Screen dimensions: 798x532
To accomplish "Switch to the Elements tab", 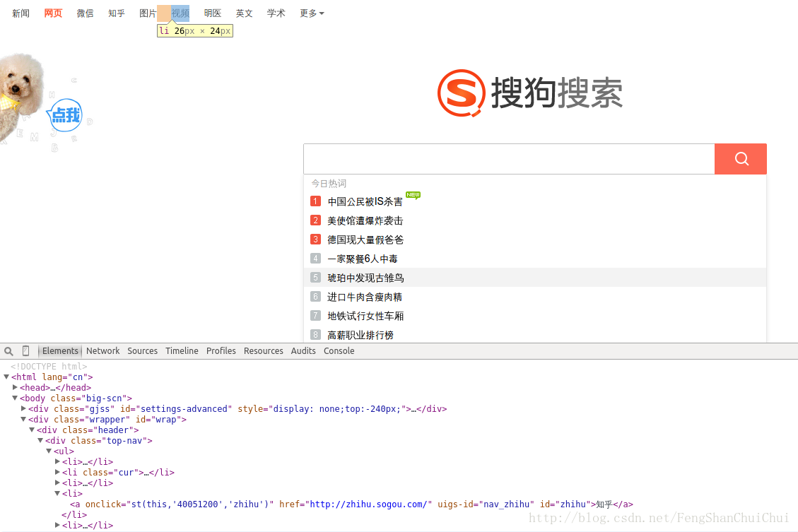I will pyautogui.click(x=60, y=351).
